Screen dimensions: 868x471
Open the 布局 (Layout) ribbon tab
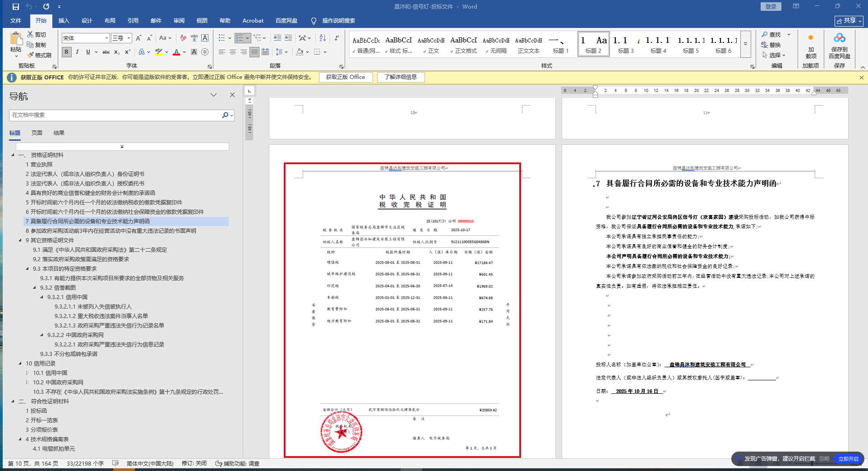click(110, 21)
